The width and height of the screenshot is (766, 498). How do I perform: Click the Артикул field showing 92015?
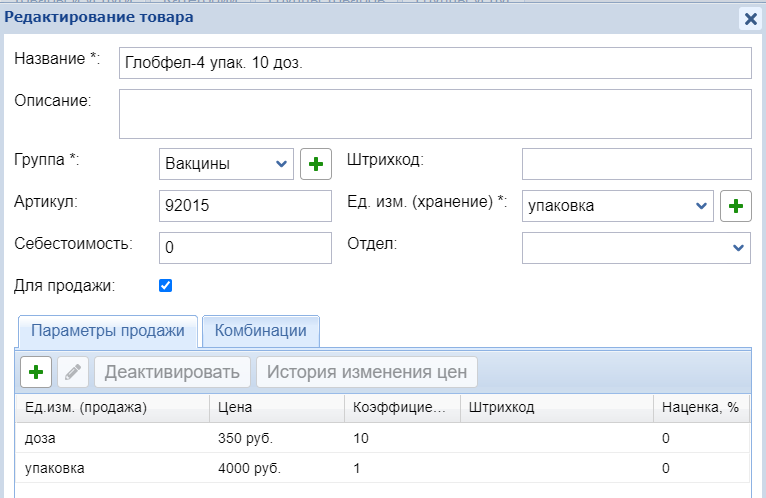pyautogui.click(x=245, y=206)
